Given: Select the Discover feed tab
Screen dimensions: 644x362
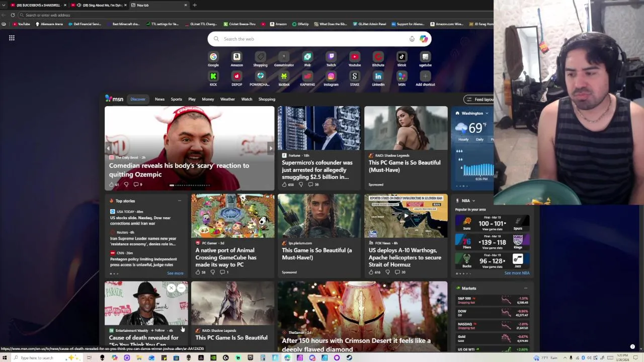Looking at the screenshot, I should pyautogui.click(x=138, y=99).
